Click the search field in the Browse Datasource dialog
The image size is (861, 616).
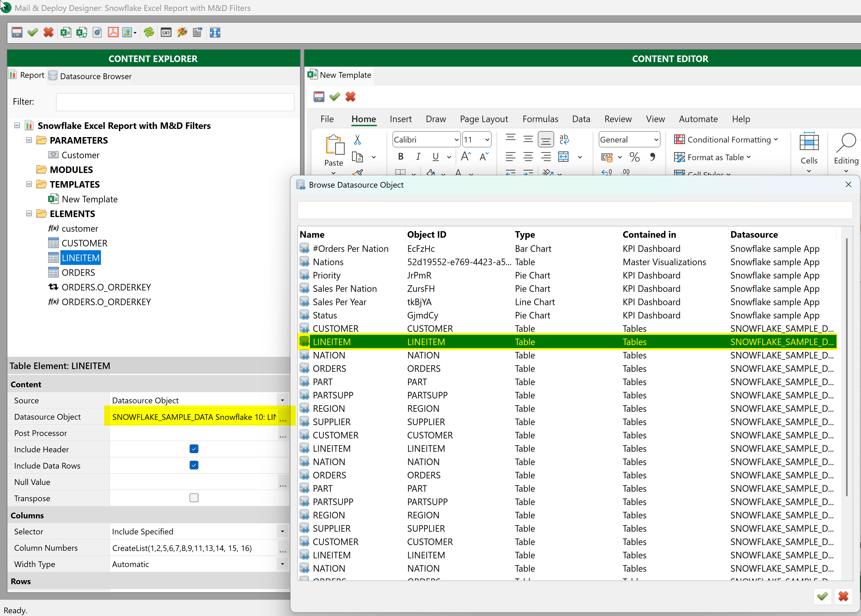[x=575, y=210]
